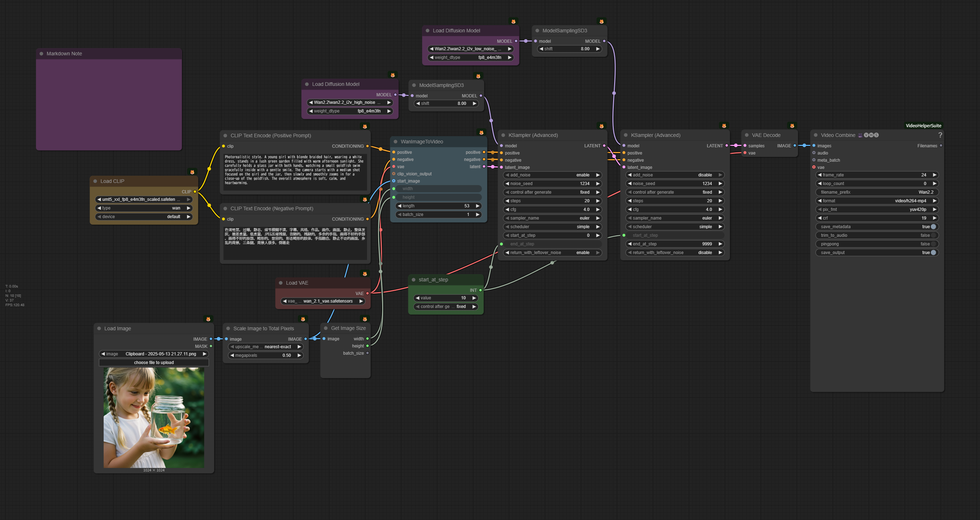Decrease length value with left arrow
This screenshot has width=980, height=520.
[399, 206]
